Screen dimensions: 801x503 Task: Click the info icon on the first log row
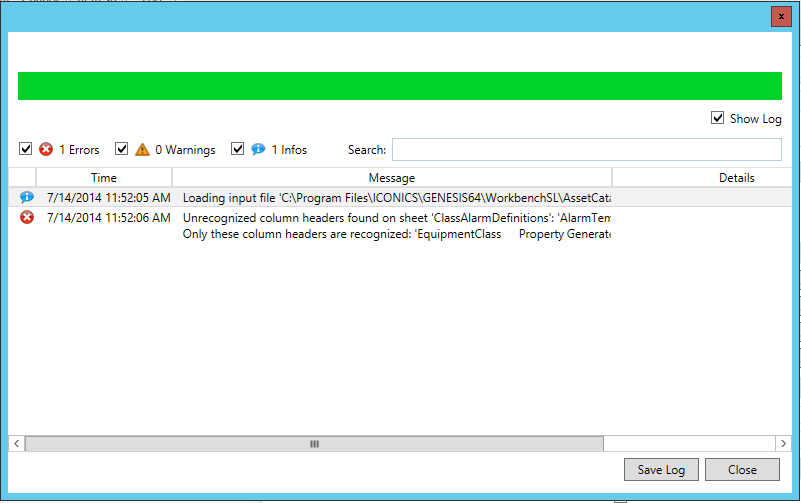(27, 198)
